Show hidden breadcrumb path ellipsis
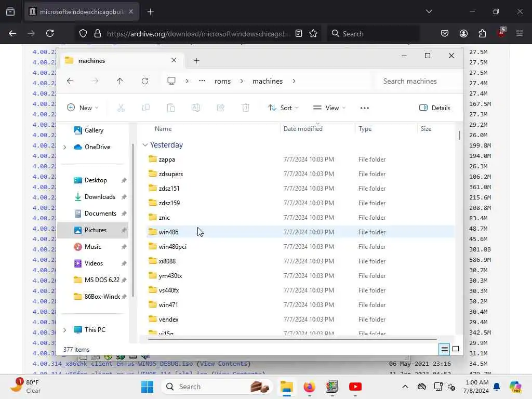The height and width of the screenshot is (399, 532). click(202, 81)
